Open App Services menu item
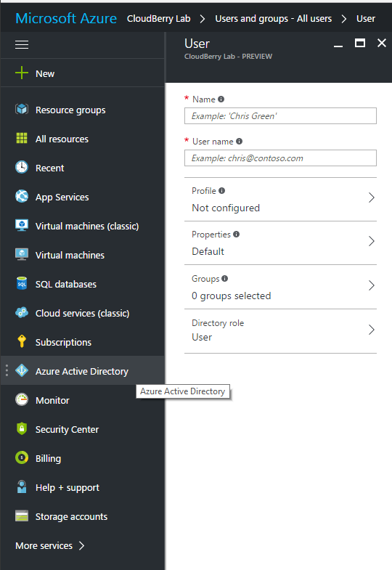This screenshot has width=392, height=570. click(x=83, y=197)
